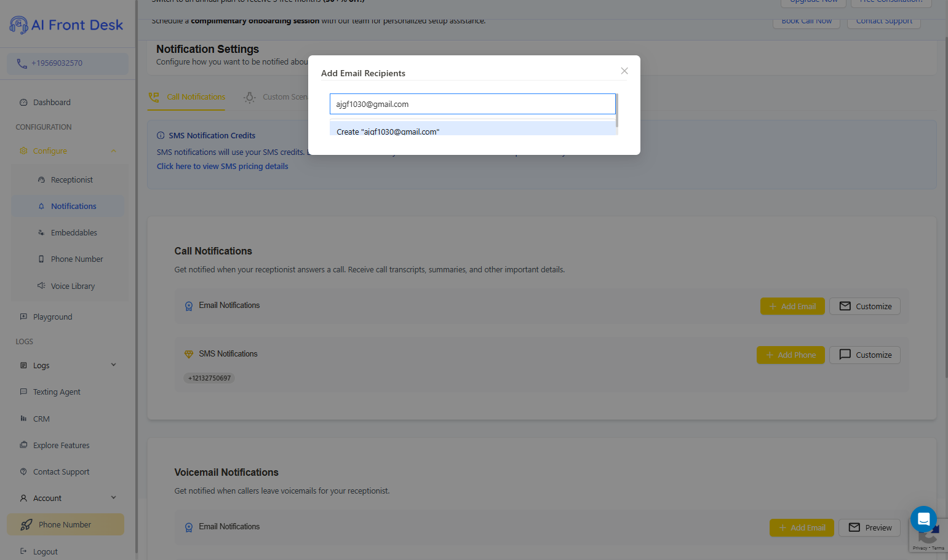The width and height of the screenshot is (948, 560).
Task: Click Logout in sidebar
Action: pyautogui.click(x=45, y=552)
